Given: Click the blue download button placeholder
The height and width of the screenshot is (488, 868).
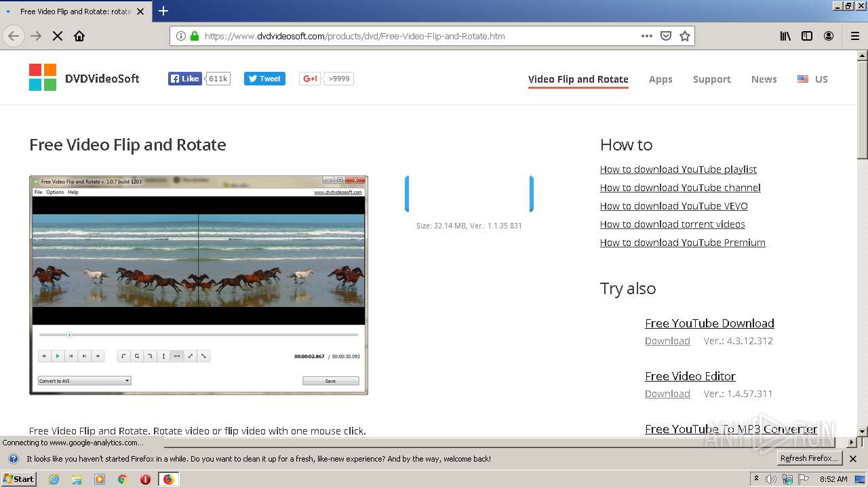Looking at the screenshot, I should pos(469,194).
